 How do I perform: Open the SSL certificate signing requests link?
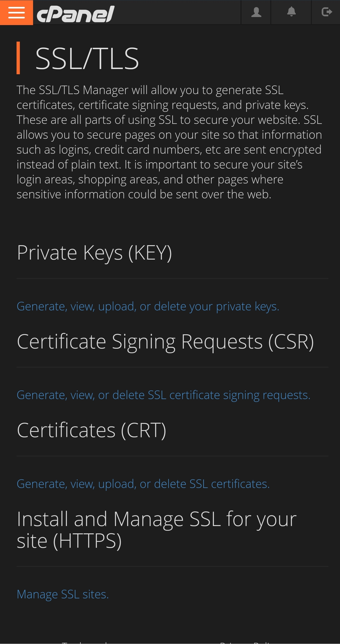pyautogui.click(x=163, y=395)
